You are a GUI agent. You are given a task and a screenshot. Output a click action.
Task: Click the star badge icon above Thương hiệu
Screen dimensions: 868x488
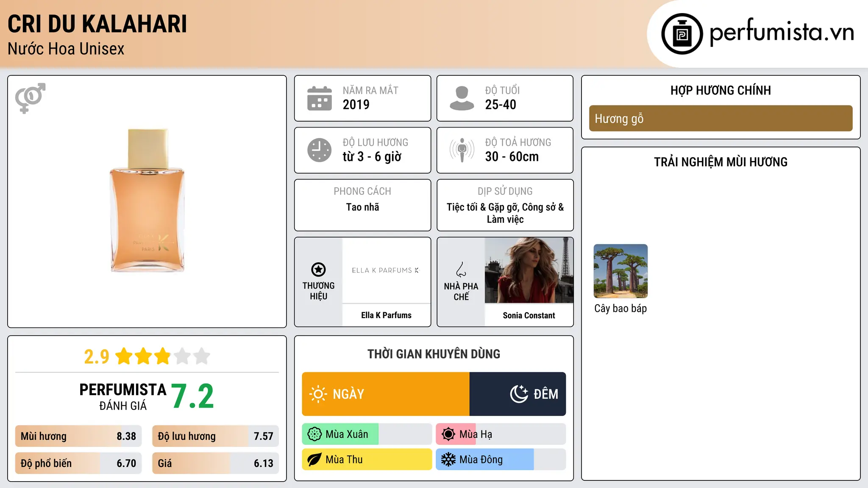click(318, 269)
